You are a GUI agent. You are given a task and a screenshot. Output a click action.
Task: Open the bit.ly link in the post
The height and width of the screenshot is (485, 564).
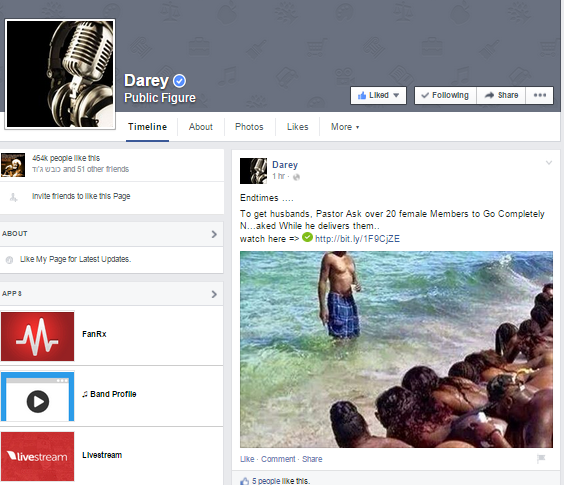[x=357, y=239]
